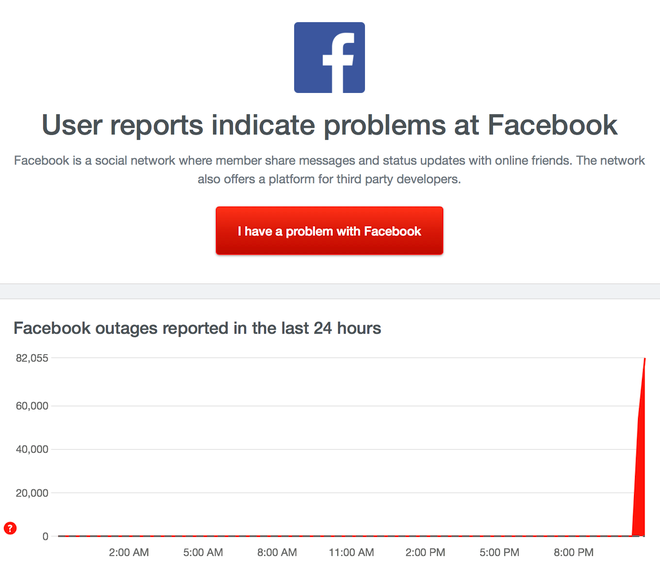Click the 40,000 y-axis label
Viewport: 660px width, 580px height.
32,449
